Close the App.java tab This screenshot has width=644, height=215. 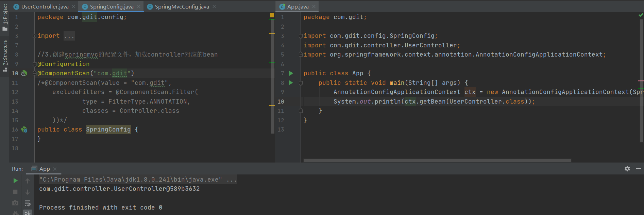314,6
